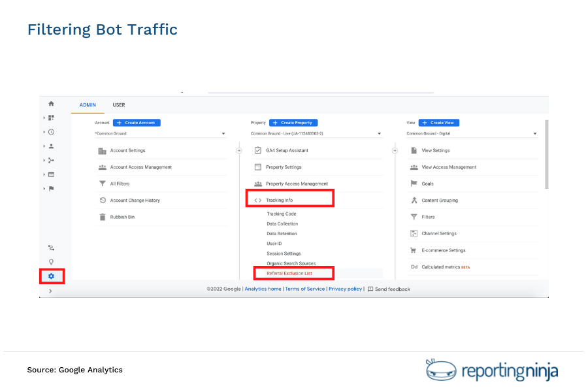
Task: Open the Behaviour window icon
Action: pyautogui.click(x=52, y=174)
